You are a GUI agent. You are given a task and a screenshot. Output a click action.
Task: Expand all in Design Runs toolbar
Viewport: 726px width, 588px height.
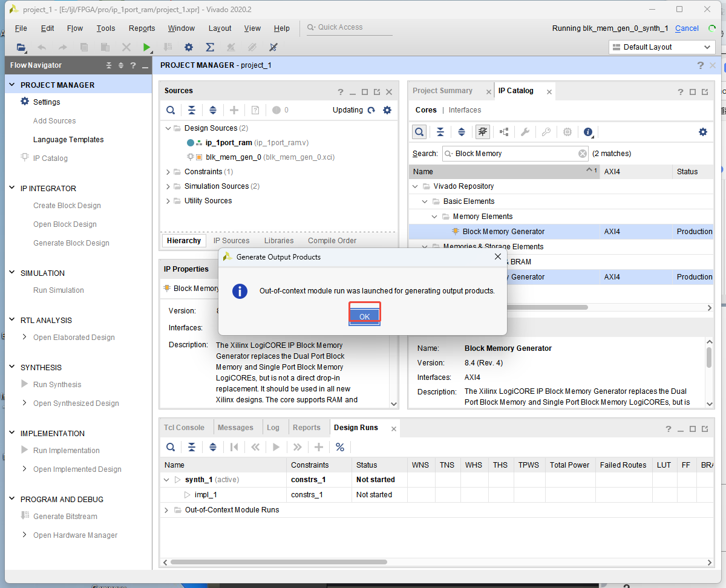[x=213, y=447]
